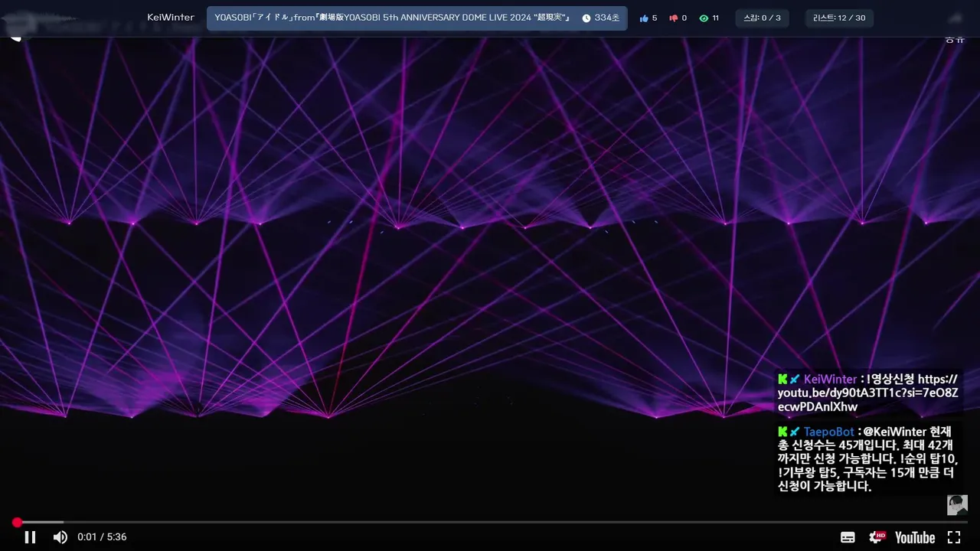Click the blue thumbs-up like icon
980x551 pixels.
(644, 18)
